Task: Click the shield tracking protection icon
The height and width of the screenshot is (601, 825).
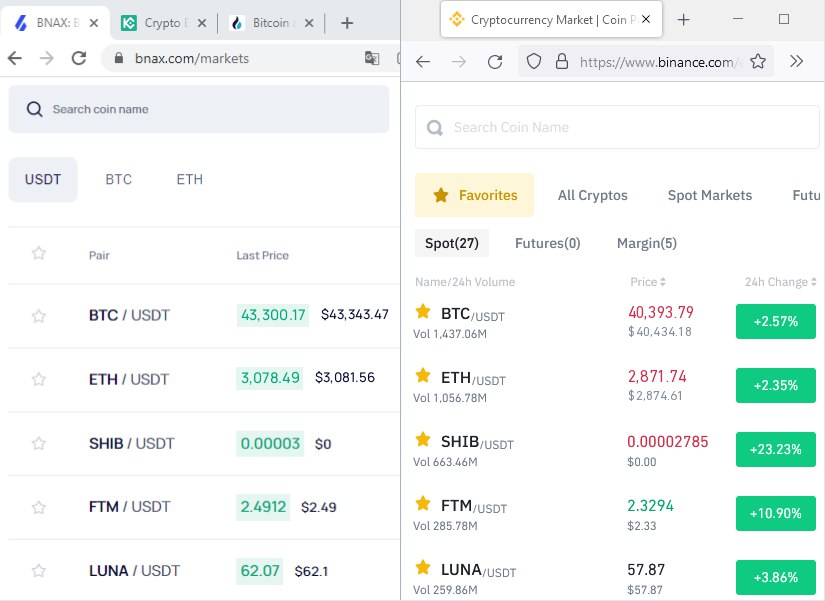Action: tap(534, 62)
